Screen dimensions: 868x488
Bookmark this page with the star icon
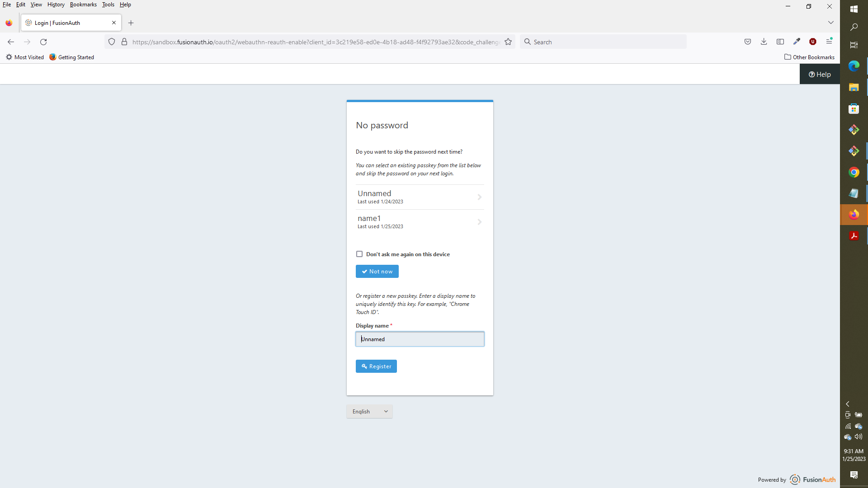(508, 42)
